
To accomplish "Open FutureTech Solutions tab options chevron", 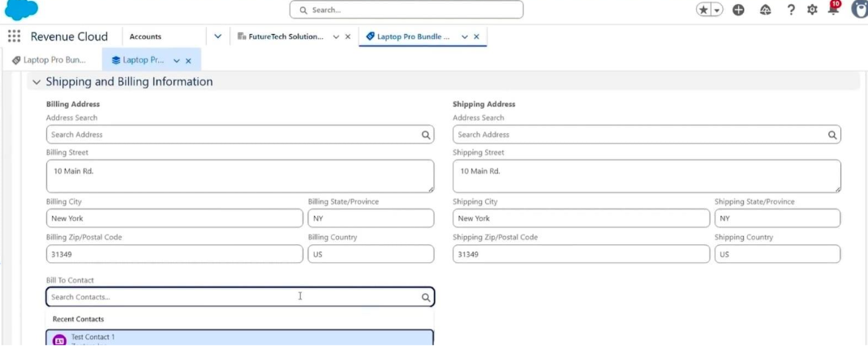I will pyautogui.click(x=336, y=37).
